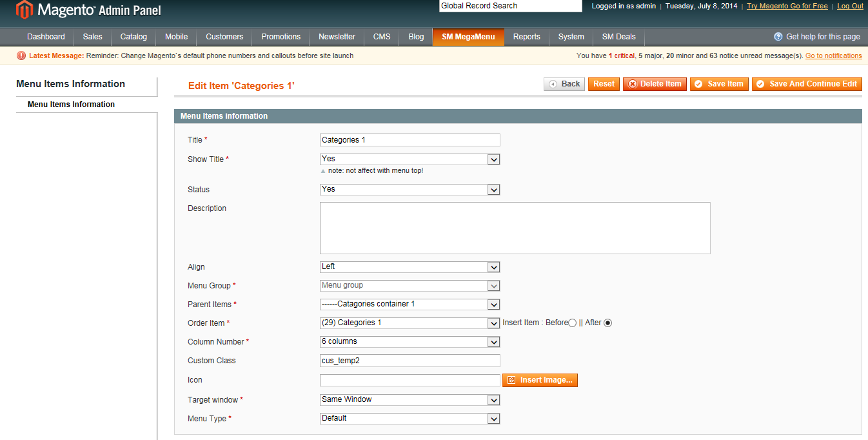Click Save And Continue Edit button

[807, 84]
